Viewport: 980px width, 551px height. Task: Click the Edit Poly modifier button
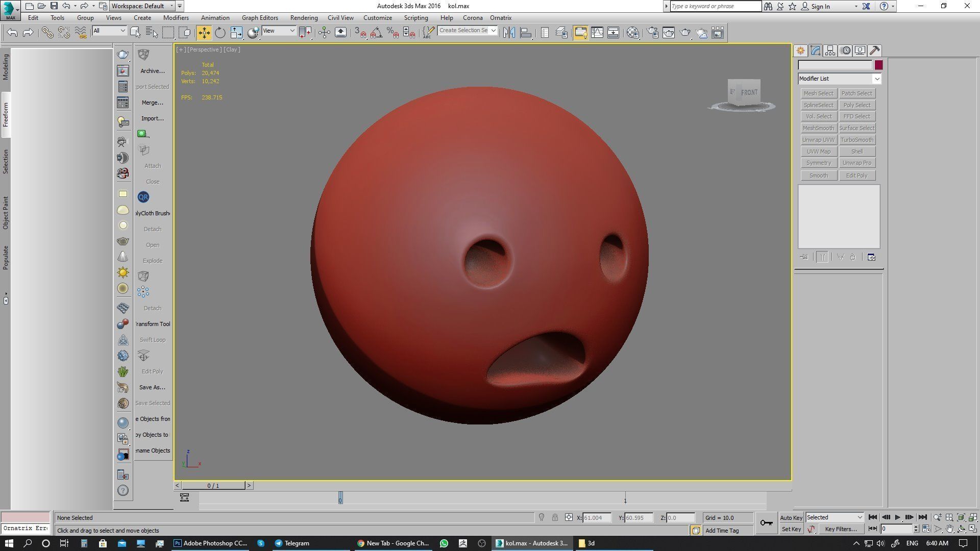point(857,176)
